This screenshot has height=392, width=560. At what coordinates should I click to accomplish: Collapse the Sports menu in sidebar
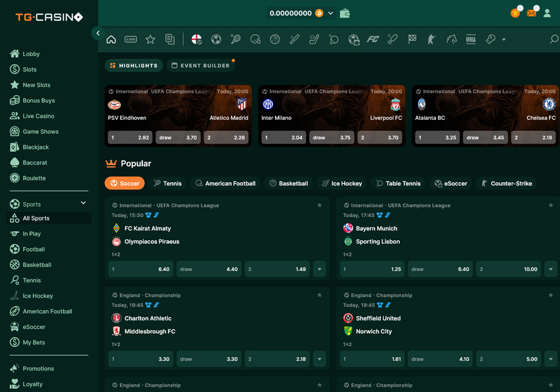click(83, 203)
